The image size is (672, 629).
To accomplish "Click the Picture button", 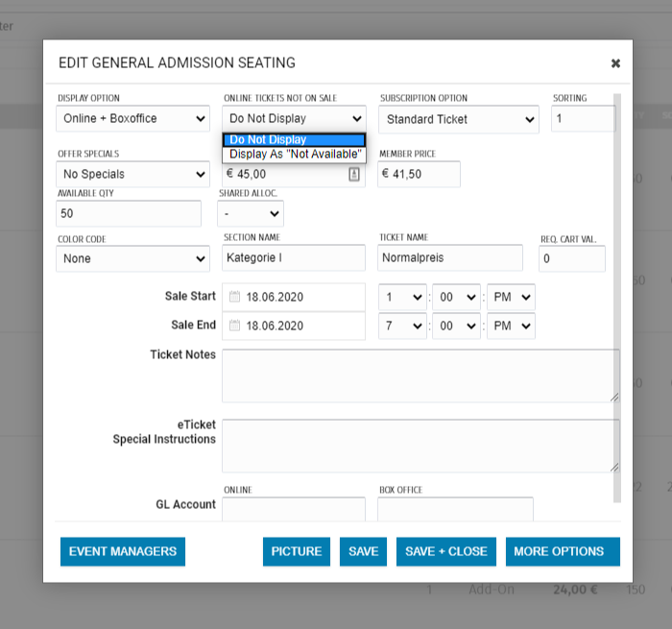I will pyautogui.click(x=297, y=551).
